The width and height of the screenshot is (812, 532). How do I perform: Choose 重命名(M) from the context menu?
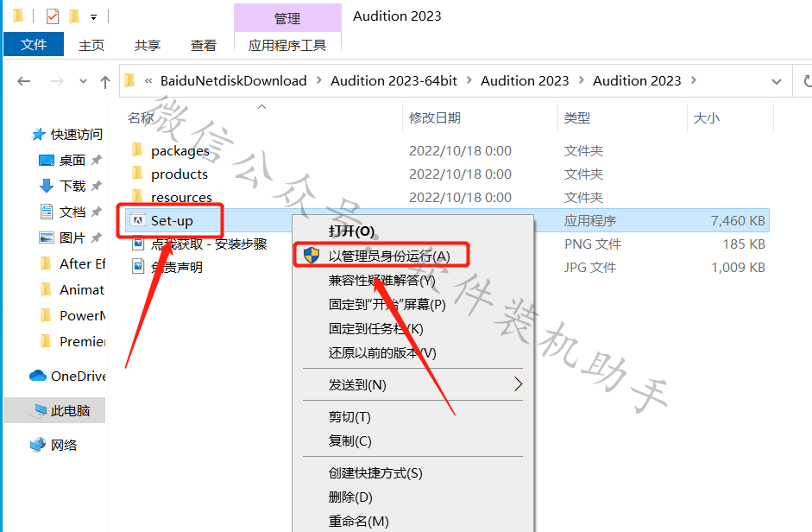[x=359, y=521]
